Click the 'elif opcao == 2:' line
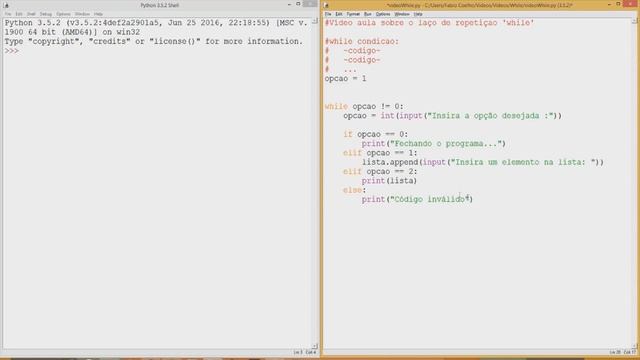Image resolution: width=640 pixels, height=360 pixels. pos(380,171)
